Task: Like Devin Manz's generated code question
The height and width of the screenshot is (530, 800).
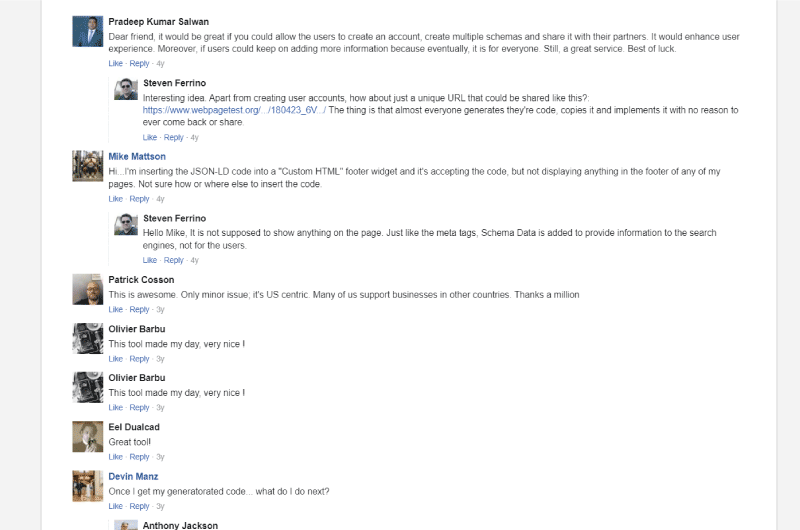Action: [115, 506]
